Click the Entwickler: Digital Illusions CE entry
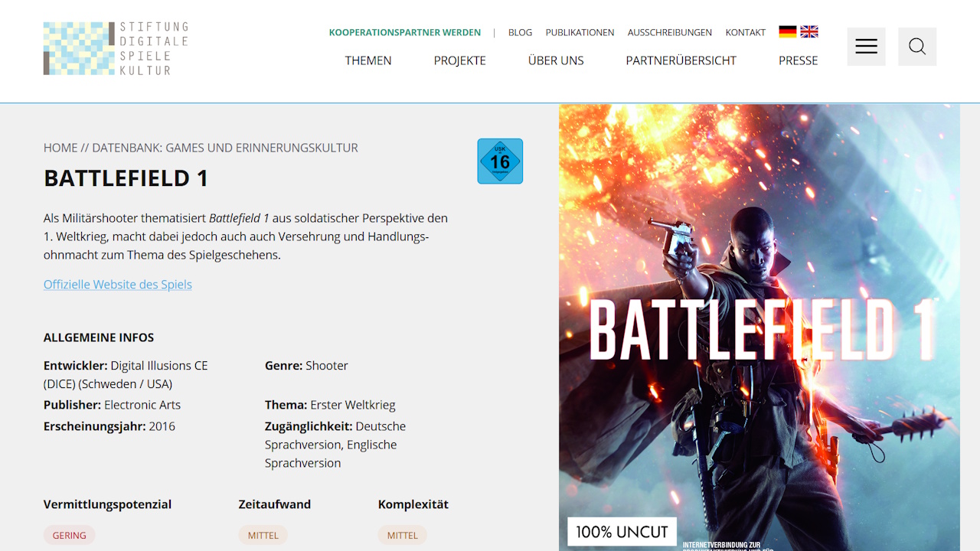 tap(126, 375)
